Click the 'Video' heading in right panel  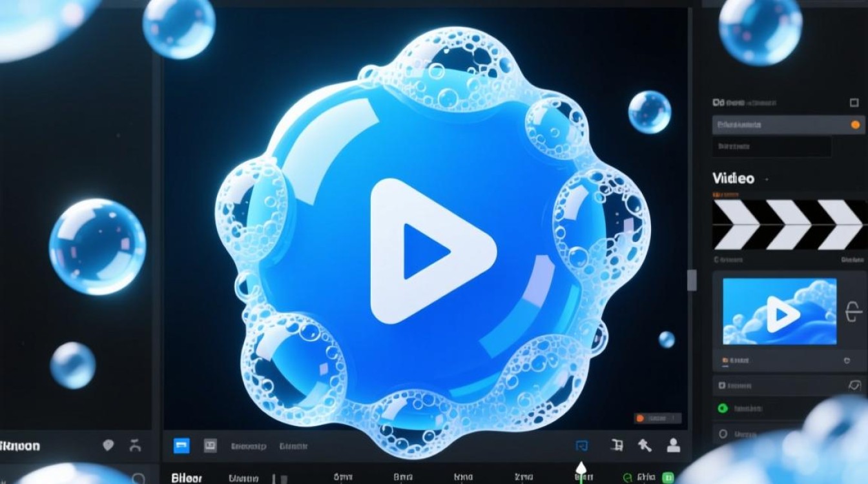[733, 178]
